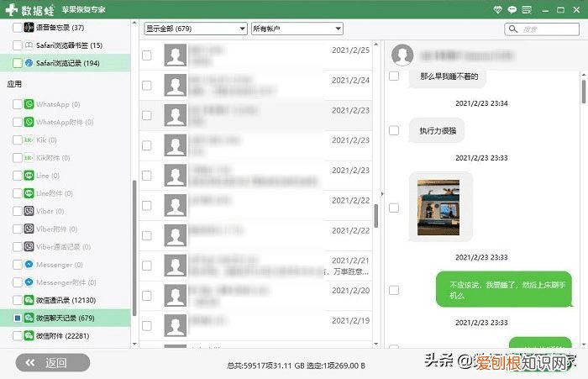The height and width of the screenshot is (379, 588).
Task: Click the search input field
Action: click(542, 29)
